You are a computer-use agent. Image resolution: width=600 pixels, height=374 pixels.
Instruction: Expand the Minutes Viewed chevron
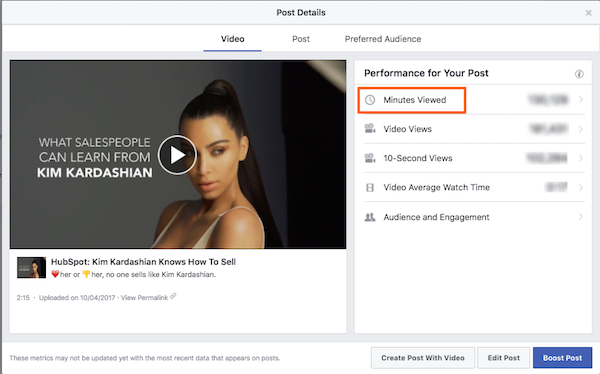[x=580, y=100]
